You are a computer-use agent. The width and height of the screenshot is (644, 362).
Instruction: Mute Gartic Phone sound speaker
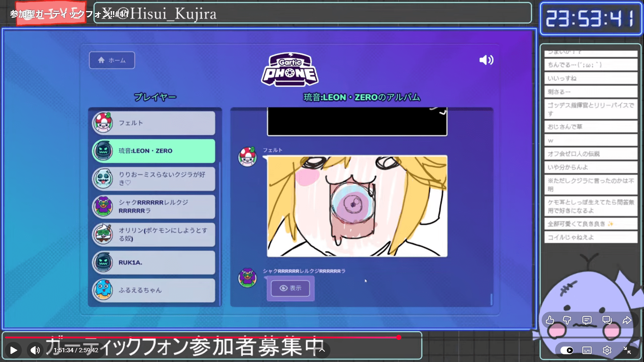[x=486, y=60]
